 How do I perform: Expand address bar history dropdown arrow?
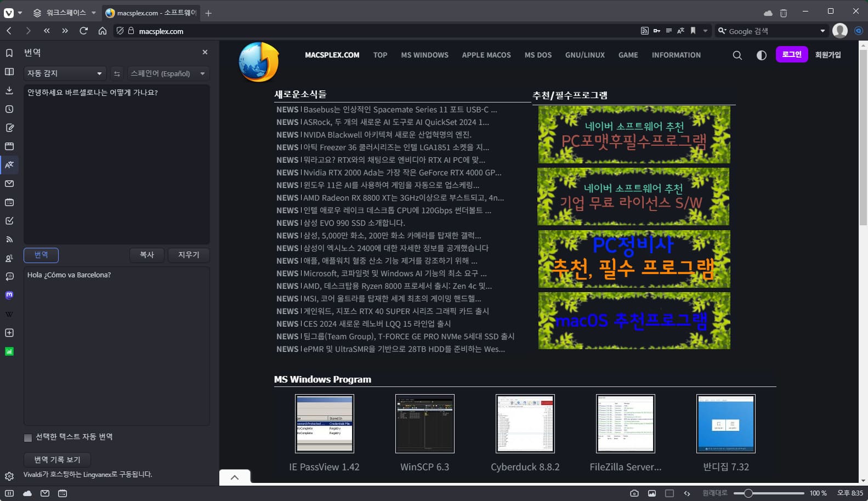coord(706,31)
